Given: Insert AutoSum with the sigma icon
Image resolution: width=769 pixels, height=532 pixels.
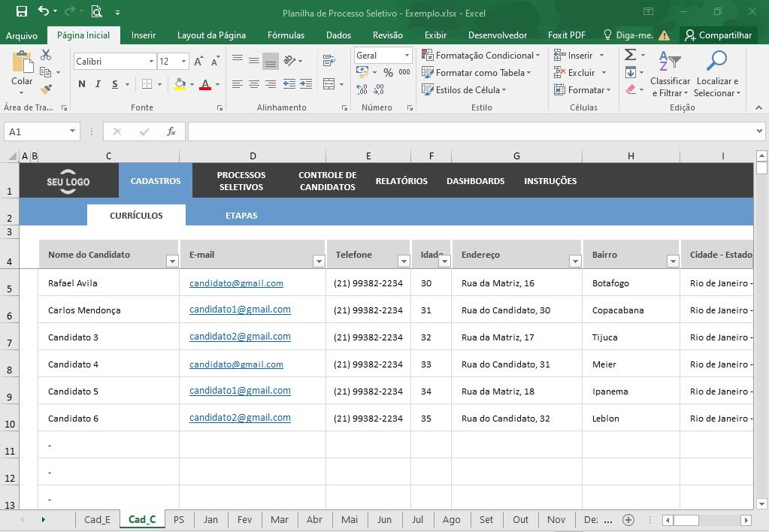Looking at the screenshot, I should coord(631,54).
